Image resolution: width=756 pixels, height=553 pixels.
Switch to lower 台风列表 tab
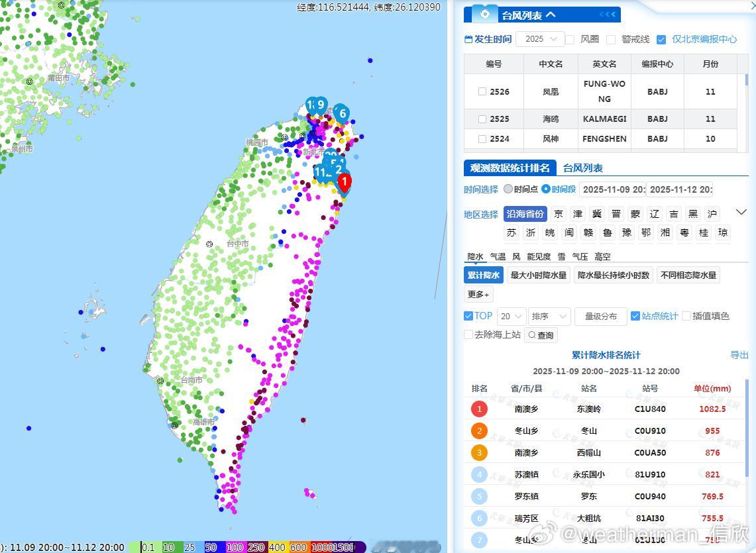tap(583, 168)
